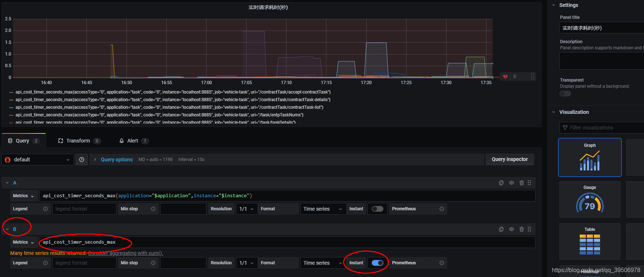The image size is (644, 277).
Task: Select the Gauge visualization
Action: point(590,199)
